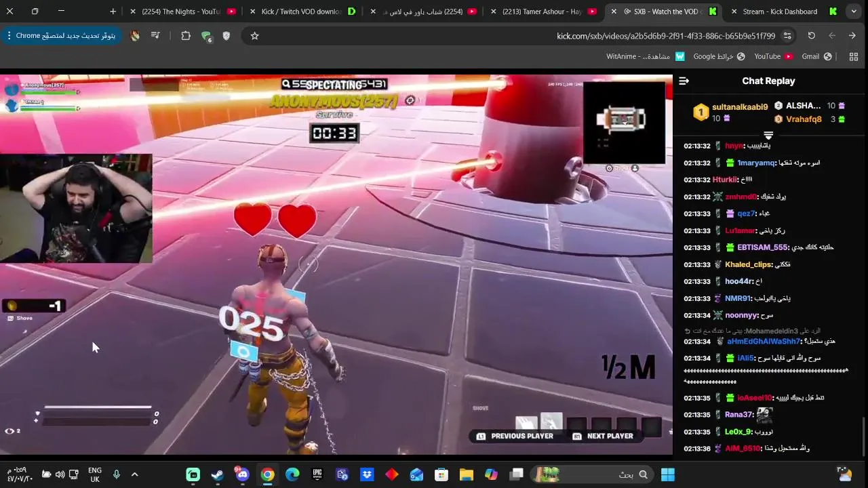Open the Chrome extensions puzzle icon
This screenshot has height=488, width=868.
[x=186, y=36]
